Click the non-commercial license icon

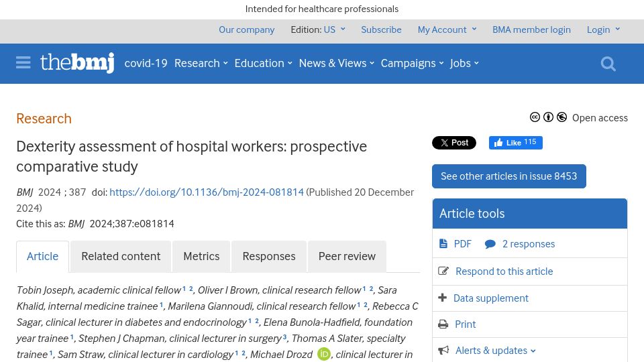562,117
